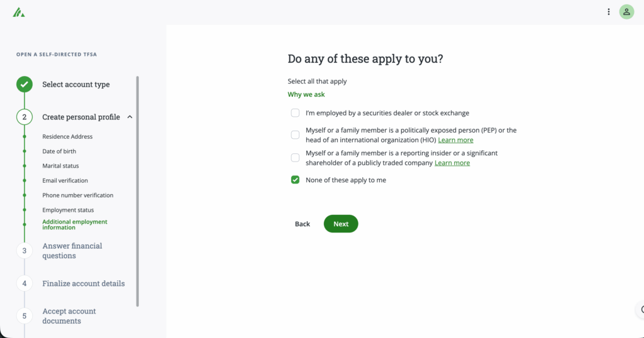Viewport: 644px width, 338px height.
Task: Uncheck None of these apply to me
Action: tap(295, 180)
